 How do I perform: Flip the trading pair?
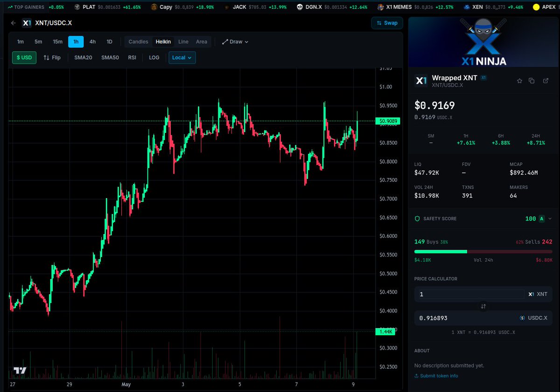(x=52, y=57)
